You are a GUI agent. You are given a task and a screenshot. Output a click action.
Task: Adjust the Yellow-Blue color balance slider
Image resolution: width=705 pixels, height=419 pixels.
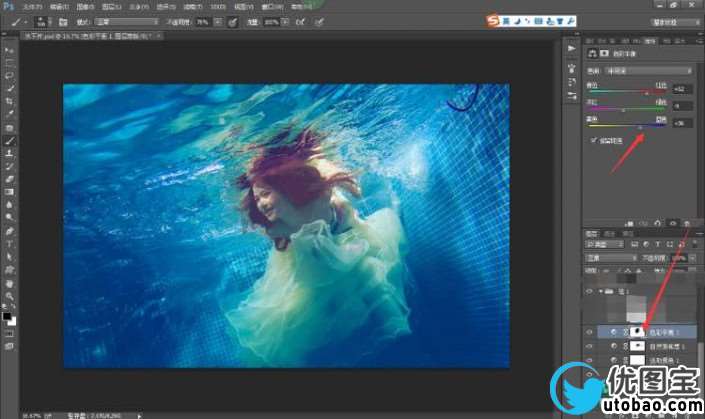641,127
